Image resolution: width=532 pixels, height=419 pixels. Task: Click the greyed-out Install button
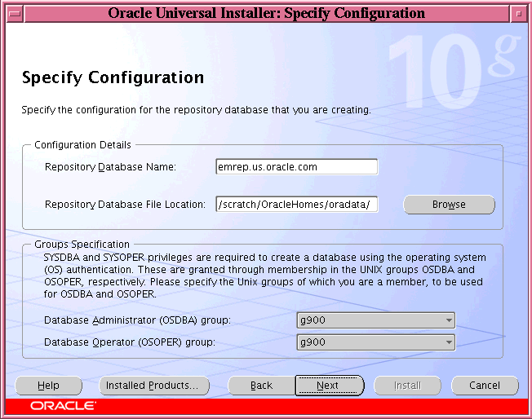(x=407, y=386)
